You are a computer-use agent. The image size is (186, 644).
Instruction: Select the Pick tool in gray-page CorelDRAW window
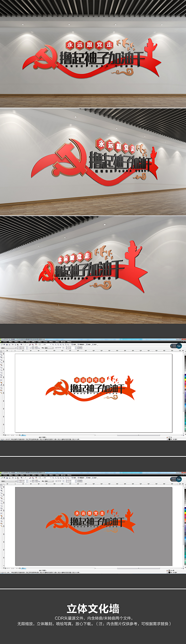click(1, 485)
